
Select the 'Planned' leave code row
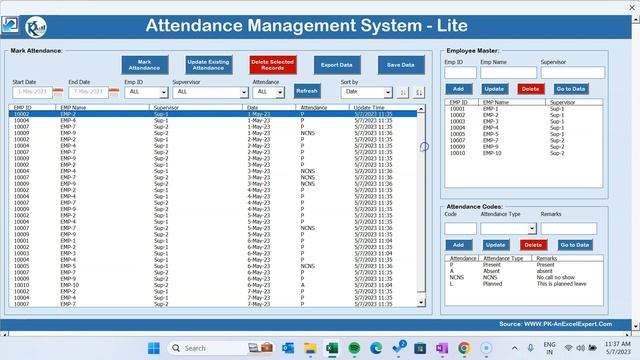523,284
